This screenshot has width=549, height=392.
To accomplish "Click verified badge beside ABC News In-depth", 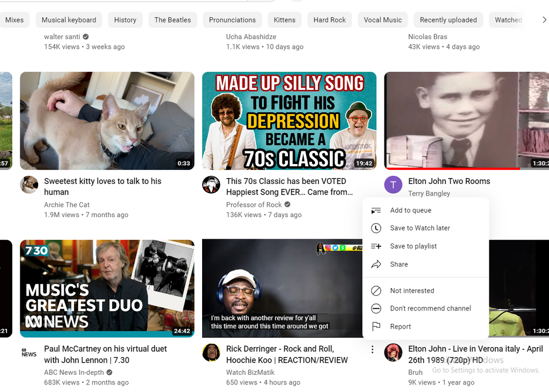I will click(109, 372).
